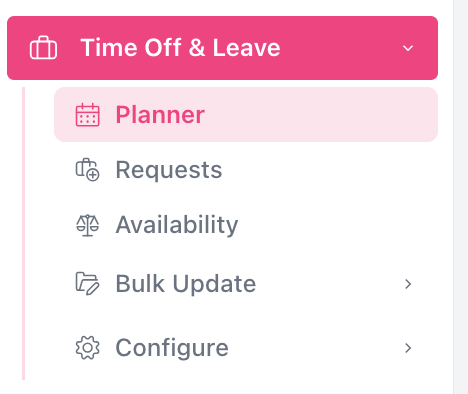The height and width of the screenshot is (394, 468).
Task: Select the Configure text label
Action: [x=172, y=348]
